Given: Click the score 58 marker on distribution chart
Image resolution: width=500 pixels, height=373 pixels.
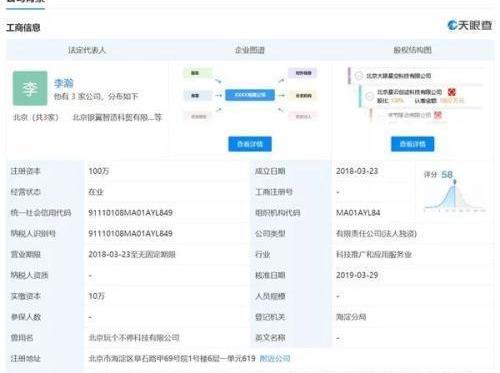Looking at the screenshot, I should click(455, 182).
